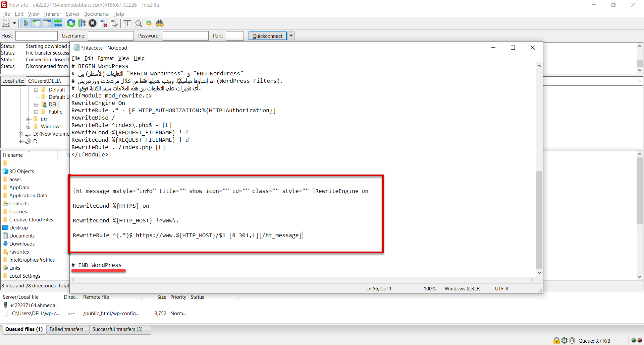The height and width of the screenshot is (345, 644).
Task: Open the Site Manager icon
Action: pyautogui.click(x=6, y=23)
